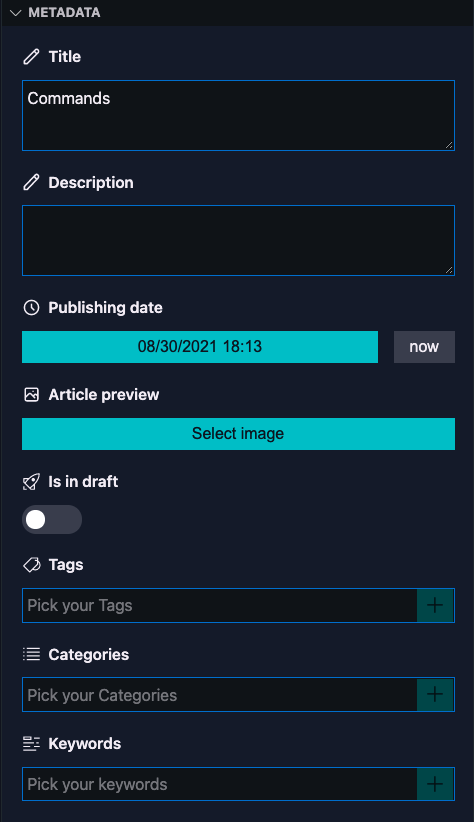
Task: Click the pencil icon beside Title
Action: [x=31, y=57]
